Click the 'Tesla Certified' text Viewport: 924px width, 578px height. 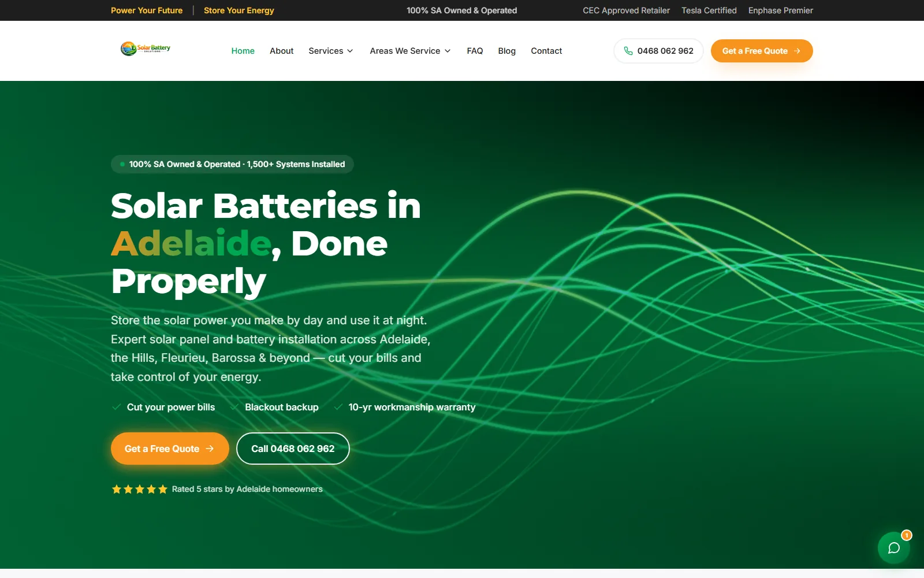[709, 10]
